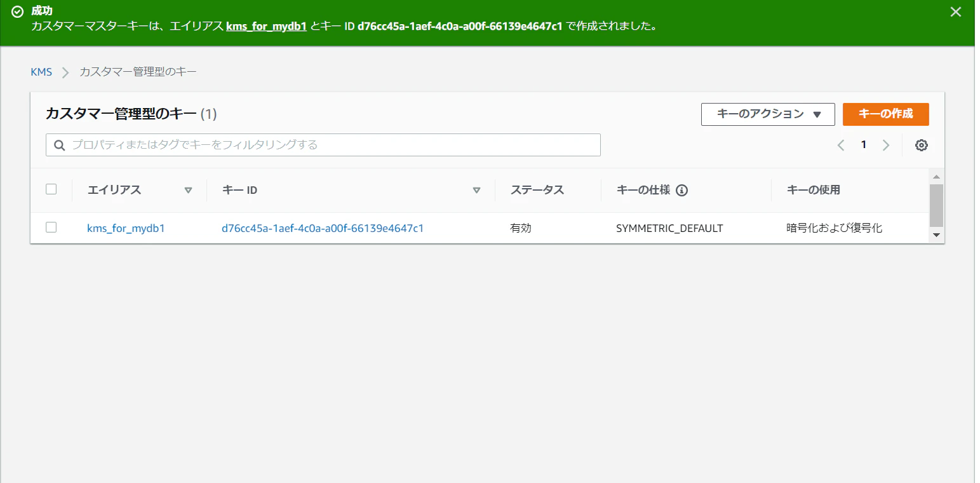The width and height of the screenshot is (980, 483).
Task: Click the キーの作成 button
Action: click(885, 114)
